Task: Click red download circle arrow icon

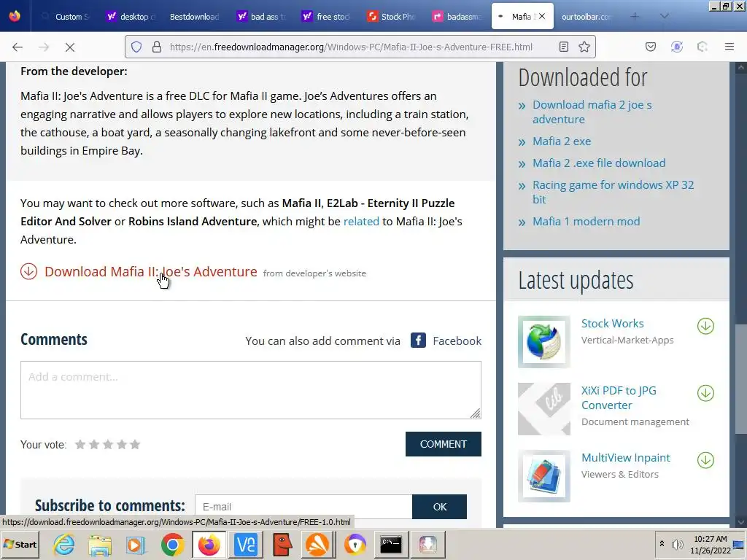Action: pos(28,271)
